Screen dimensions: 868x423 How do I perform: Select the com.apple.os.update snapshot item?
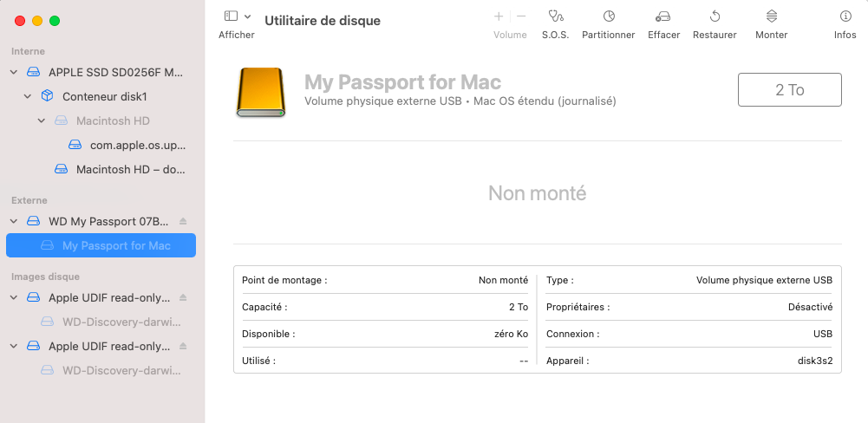[x=137, y=146]
